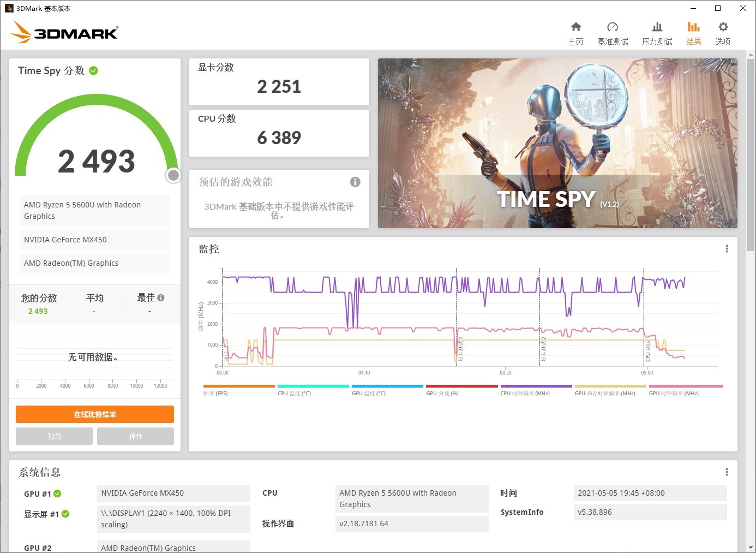Open the 基准测试 benchmarks tab

point(613,33)
